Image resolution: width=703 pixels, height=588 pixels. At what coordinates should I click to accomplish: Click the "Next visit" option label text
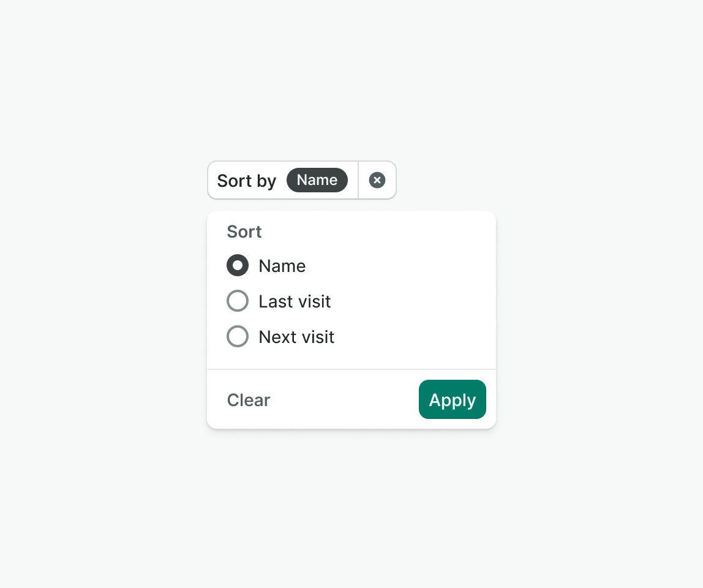pos(296,337)
